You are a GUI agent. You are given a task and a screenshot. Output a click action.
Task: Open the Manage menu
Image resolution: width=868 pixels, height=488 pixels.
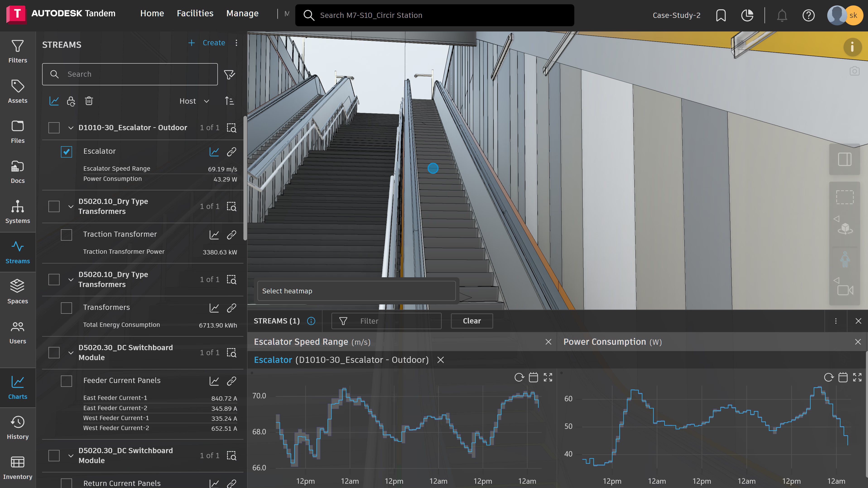click(242, 14)
